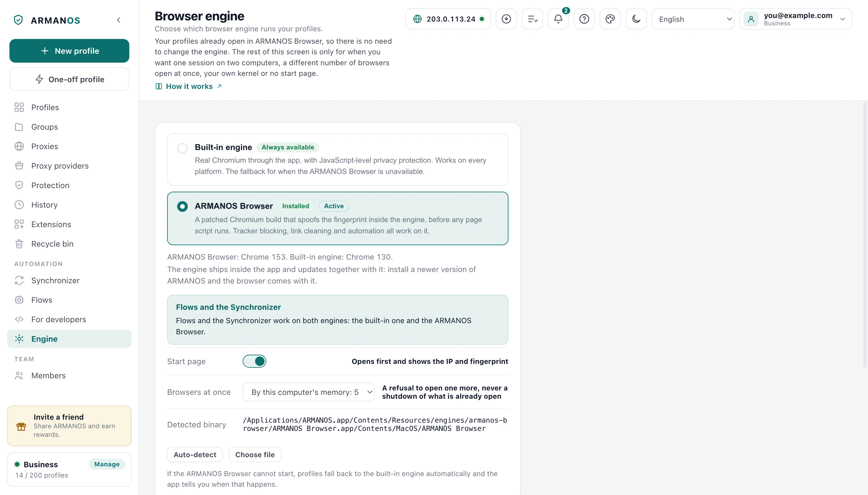Viewport: 868px width, 495px height.
Task: Open notifications bell with 2 badge
Action: 558,19
